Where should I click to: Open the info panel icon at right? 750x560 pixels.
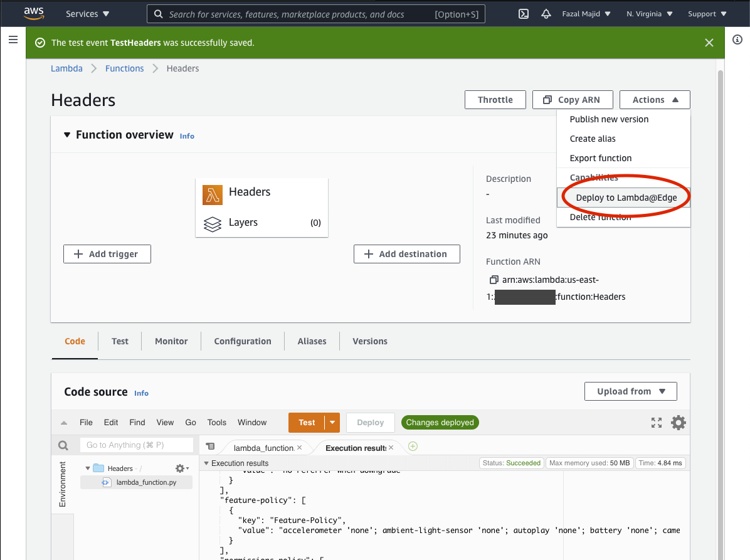click(x=737, y=40)
